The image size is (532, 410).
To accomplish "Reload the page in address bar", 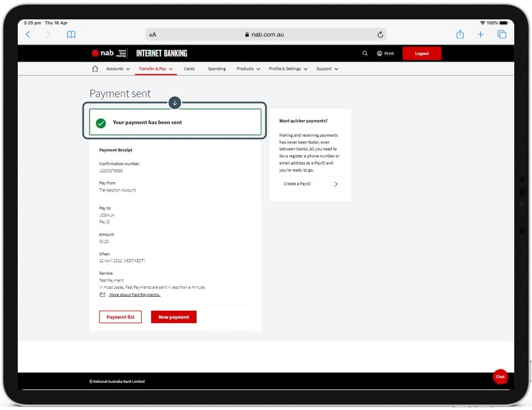I will (x=380, y=34).
